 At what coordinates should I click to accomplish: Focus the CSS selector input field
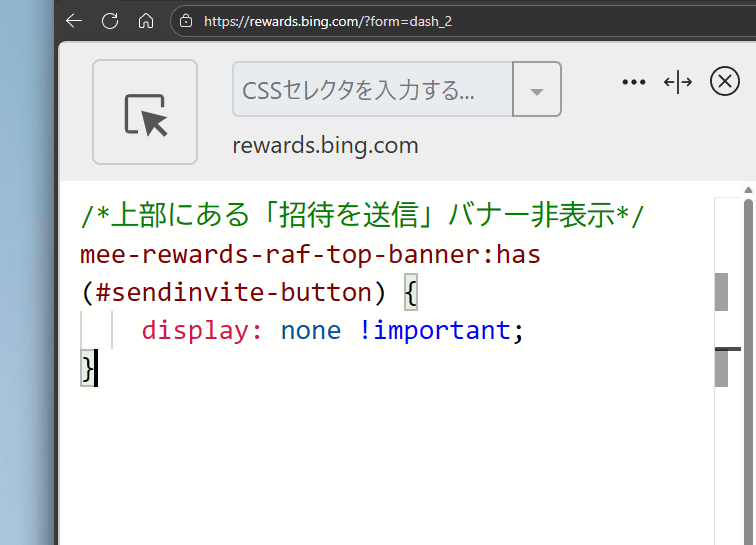point(372,91)
